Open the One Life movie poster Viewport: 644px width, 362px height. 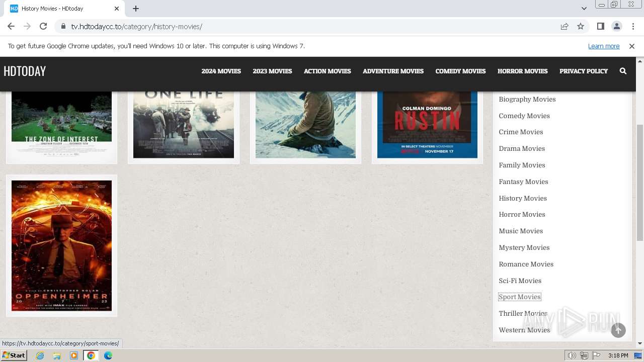(x=184, y=125)
